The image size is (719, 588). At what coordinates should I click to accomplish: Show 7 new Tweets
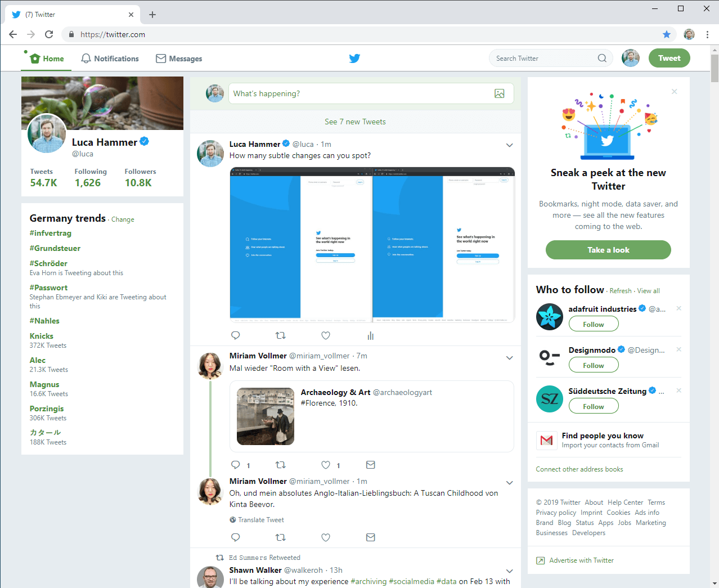point(355,122)
